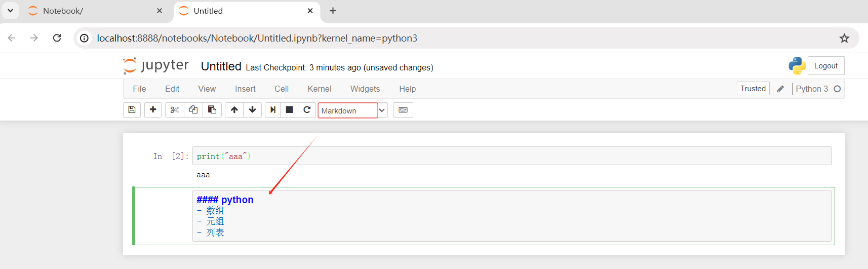
Task: Open the Edit menu
Action: (172, 89)
